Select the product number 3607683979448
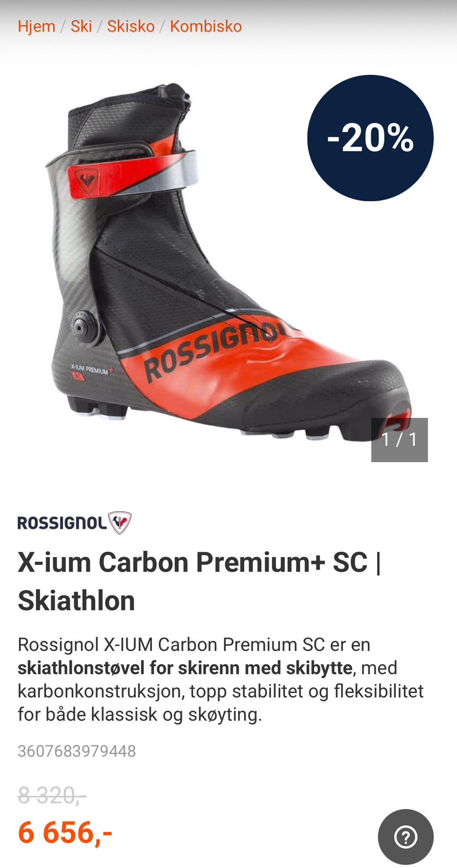 (77, 751)
